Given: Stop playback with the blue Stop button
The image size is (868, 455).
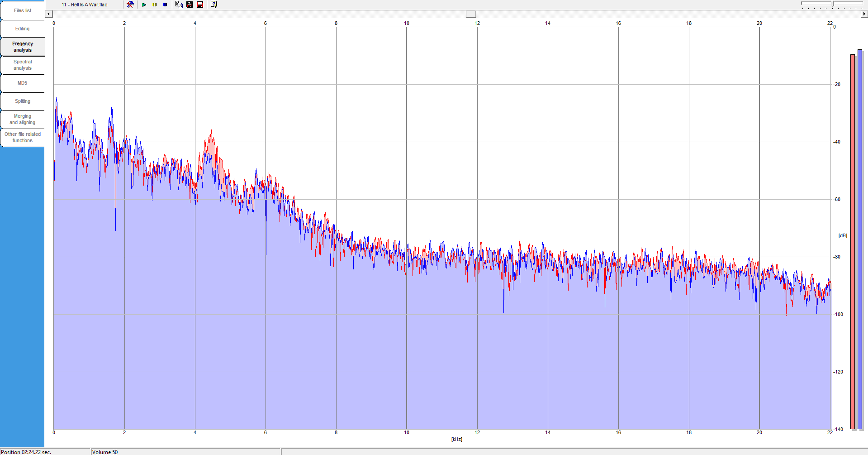Looking at the screenshot, I should tap(165, 5).
